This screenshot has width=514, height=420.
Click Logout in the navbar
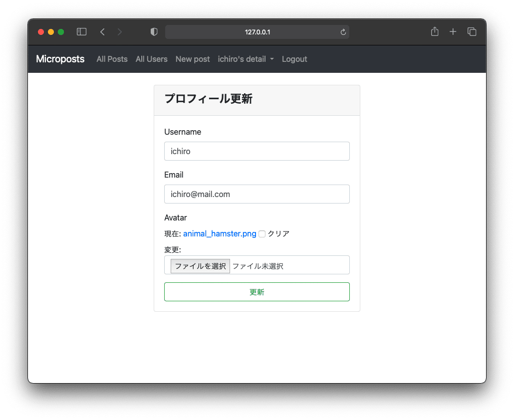click(x=294, y=59)
